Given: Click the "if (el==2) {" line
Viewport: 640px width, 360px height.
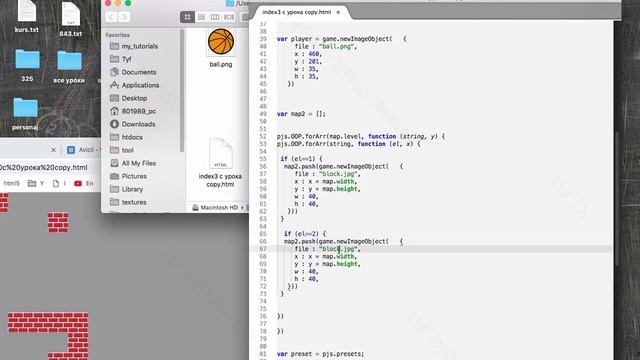Looking at the screenshot, I should 305,234.
